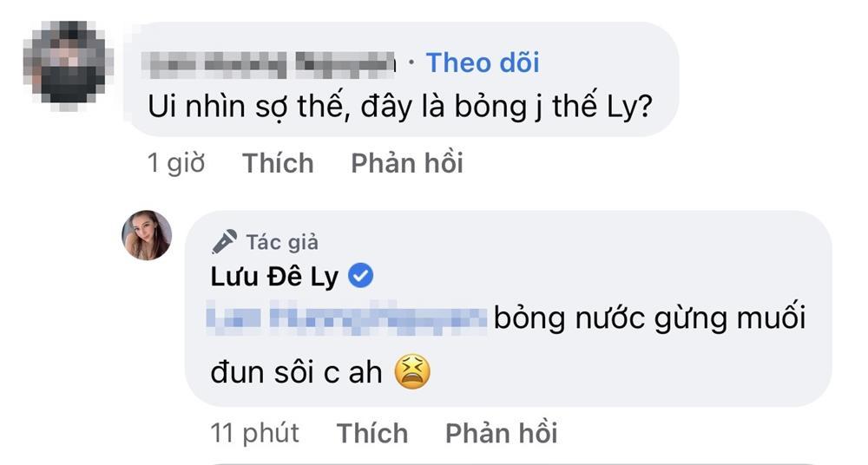Click the microphone author icon
This screenshot has height=465, width=868.
tap(224, 240)
